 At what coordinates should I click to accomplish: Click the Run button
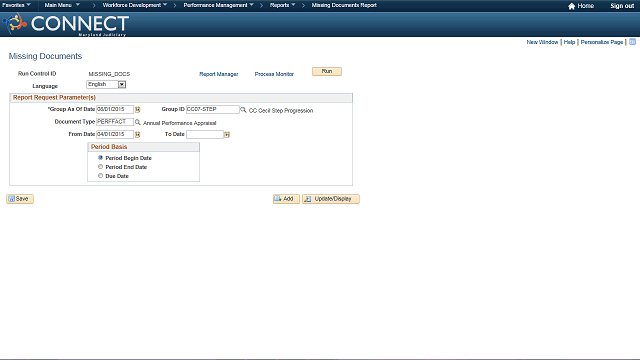pyautogui.click(x=327, y=71)
